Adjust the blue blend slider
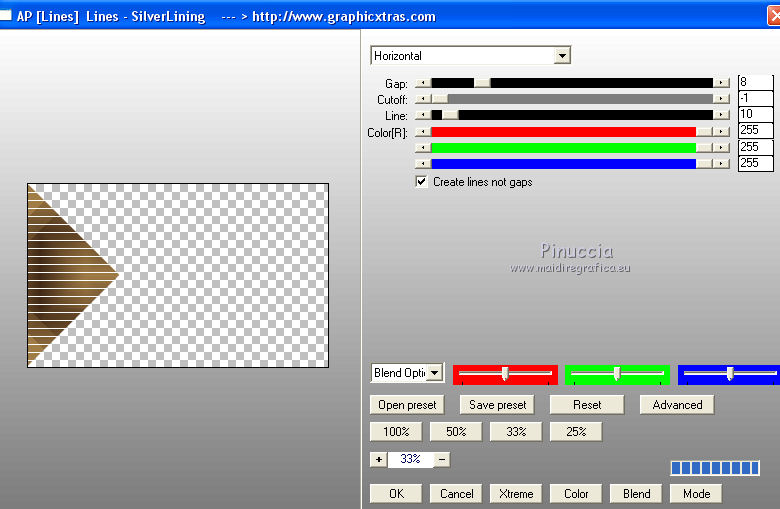The image size is (780, 509). [x=729, y=374]
